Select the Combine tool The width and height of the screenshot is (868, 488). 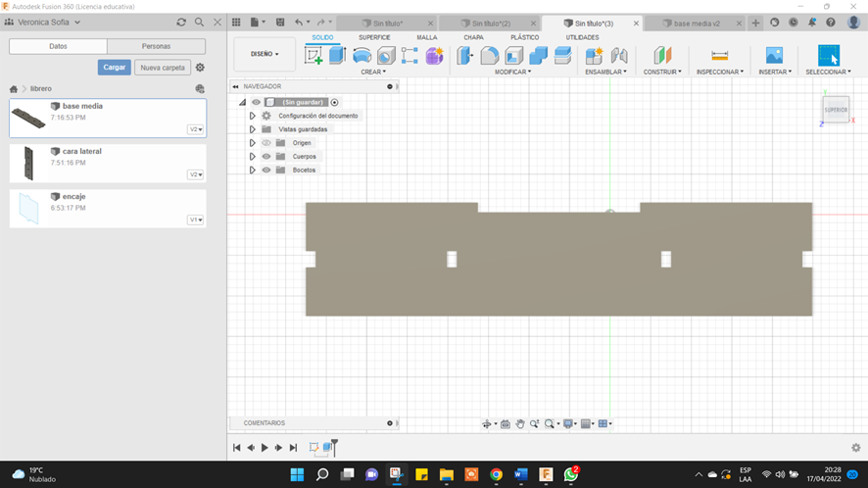coord(538,56)
